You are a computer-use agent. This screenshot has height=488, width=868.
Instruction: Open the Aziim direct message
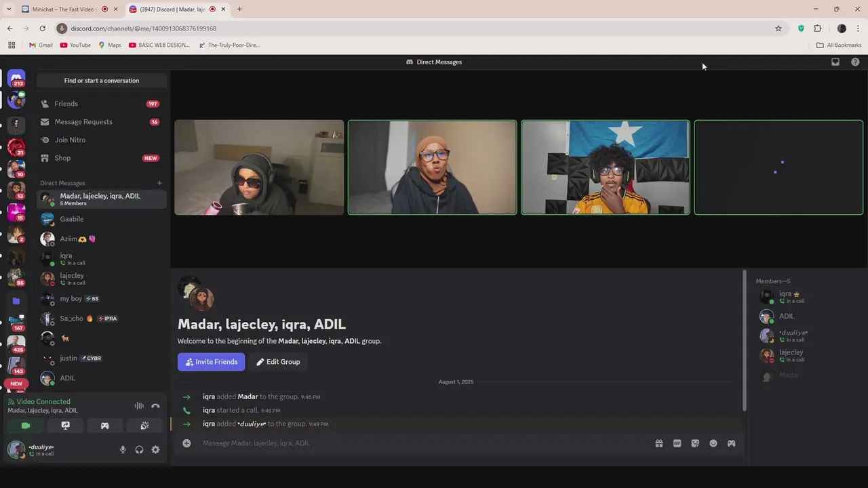point(102,239)
